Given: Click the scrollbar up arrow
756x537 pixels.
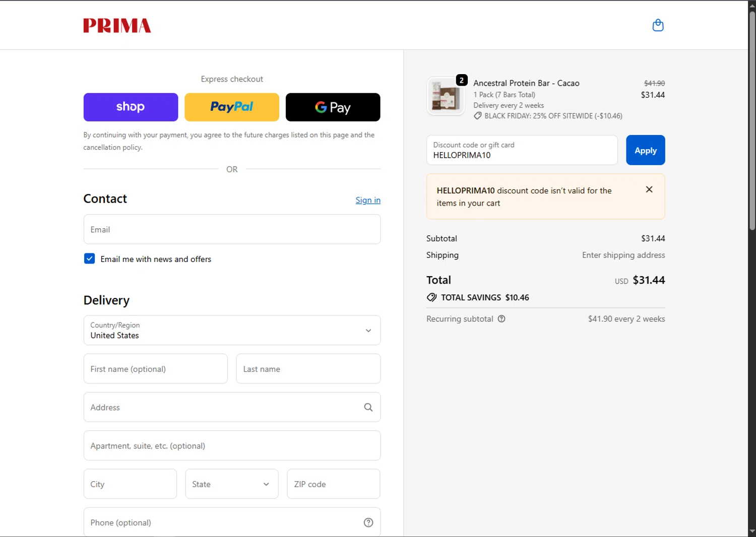Looking at the screenshot, I should tap(752, 6).
